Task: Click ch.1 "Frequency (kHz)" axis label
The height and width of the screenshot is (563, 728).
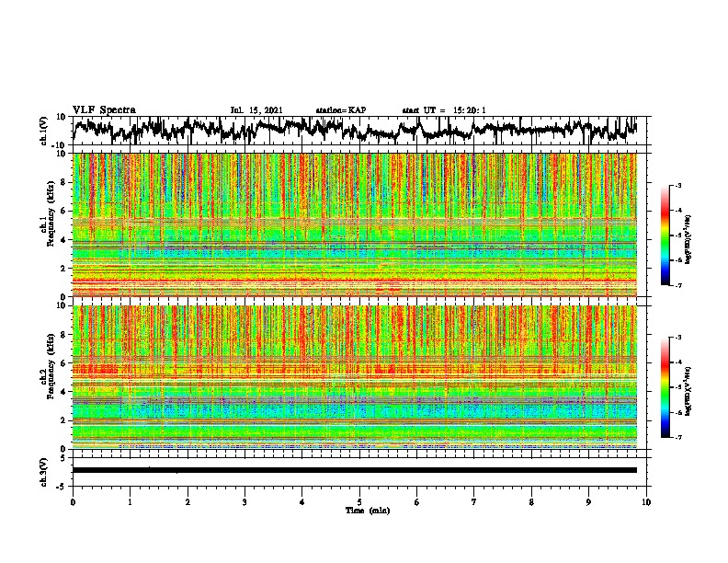Action: [x=51, y=214]
